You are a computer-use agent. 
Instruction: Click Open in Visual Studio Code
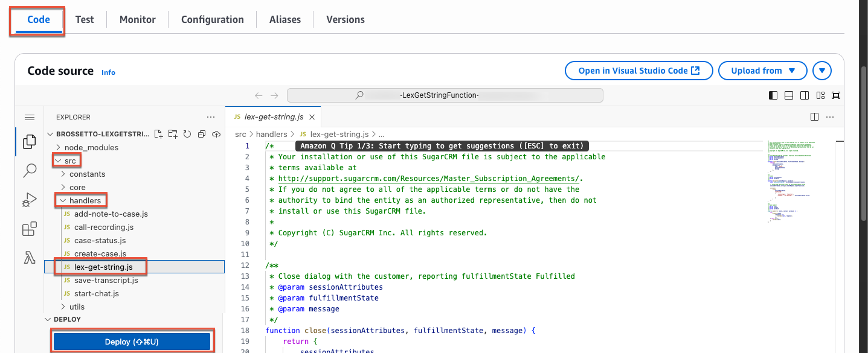[x=638, y=71]
